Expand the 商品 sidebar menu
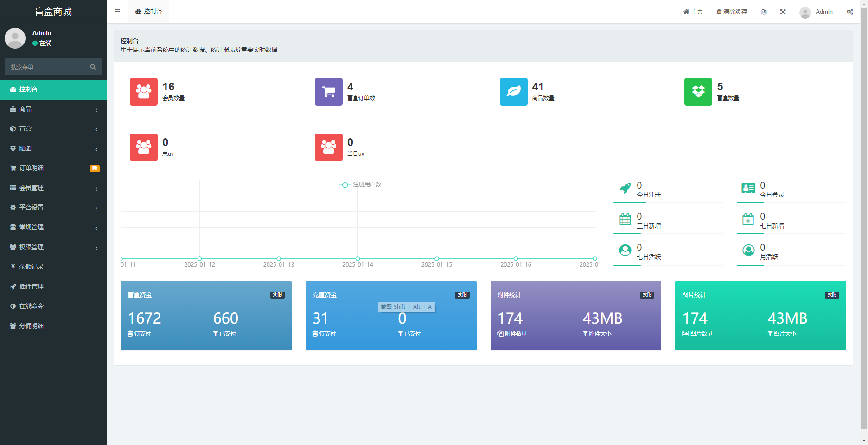The image size is (868, 445). click(53, 109)
